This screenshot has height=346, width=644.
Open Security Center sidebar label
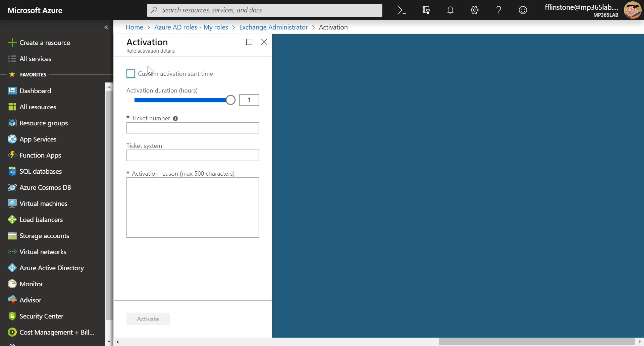(41, 316)
